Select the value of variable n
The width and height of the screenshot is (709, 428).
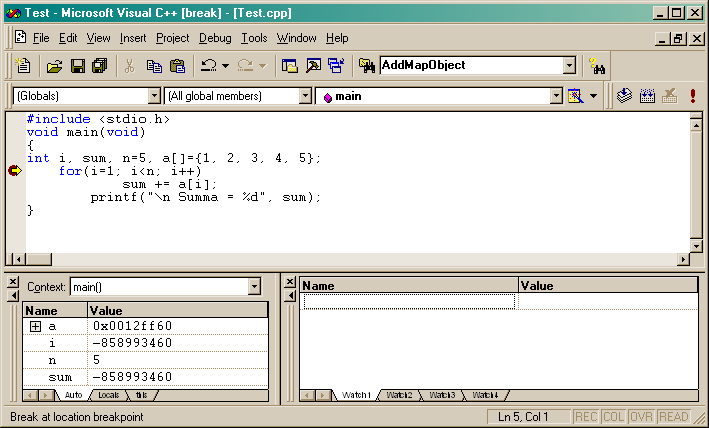[x=178, y=360]
